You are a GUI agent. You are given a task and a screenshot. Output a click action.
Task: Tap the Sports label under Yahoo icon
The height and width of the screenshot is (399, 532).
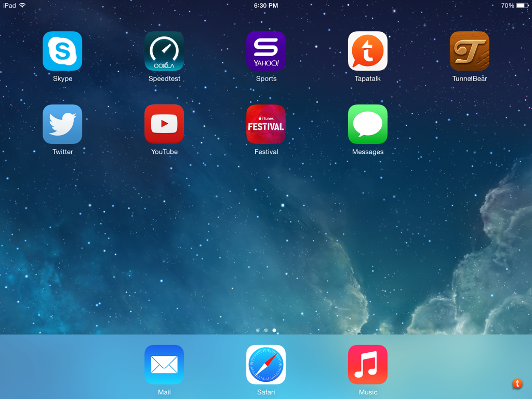pos(266,79)
